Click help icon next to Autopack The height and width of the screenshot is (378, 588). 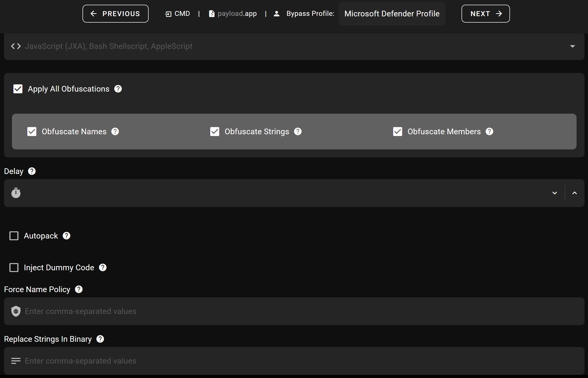[x=66, y=236]
